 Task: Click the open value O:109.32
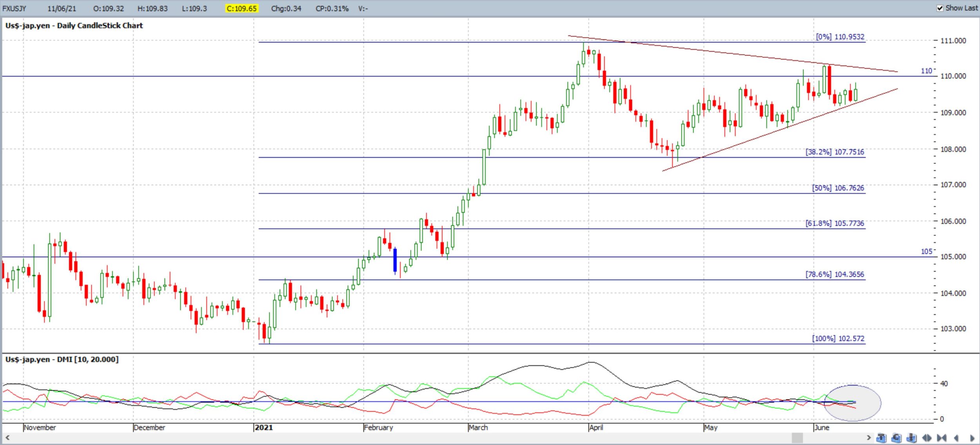(x=109, y=9)
